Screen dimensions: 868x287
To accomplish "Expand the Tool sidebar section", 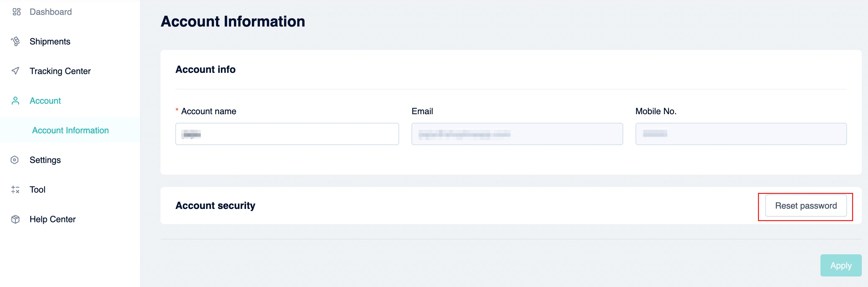I will pyautogui.click(x=37, y=190).
